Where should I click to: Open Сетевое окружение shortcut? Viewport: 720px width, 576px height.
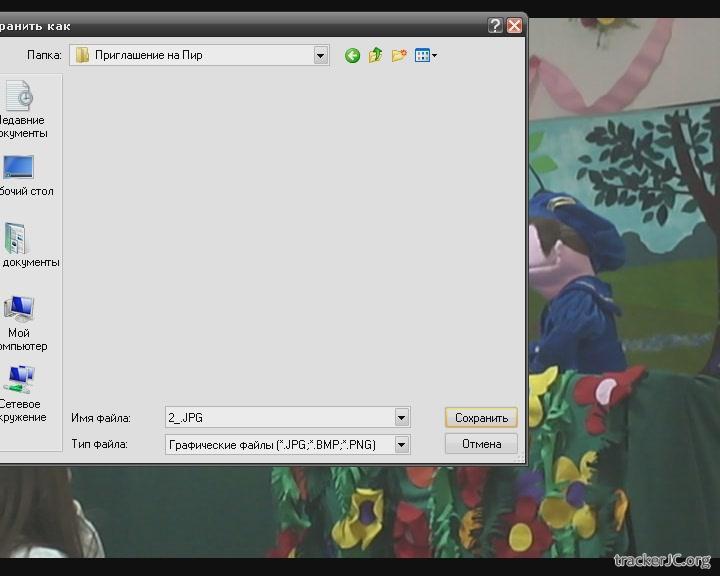[x=20, y=393]
